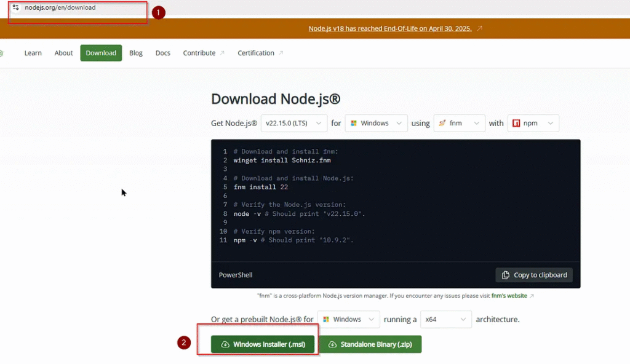Open the npm package manager dropdown
This screenshot has height=364, width=630.
pyautogui.click(x=533, y=124)
